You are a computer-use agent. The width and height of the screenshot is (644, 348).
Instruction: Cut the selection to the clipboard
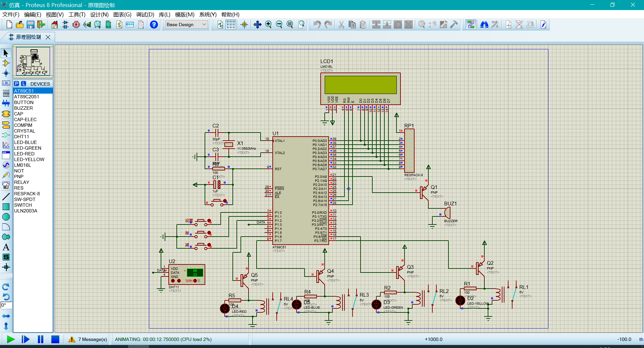click(341, 24)
